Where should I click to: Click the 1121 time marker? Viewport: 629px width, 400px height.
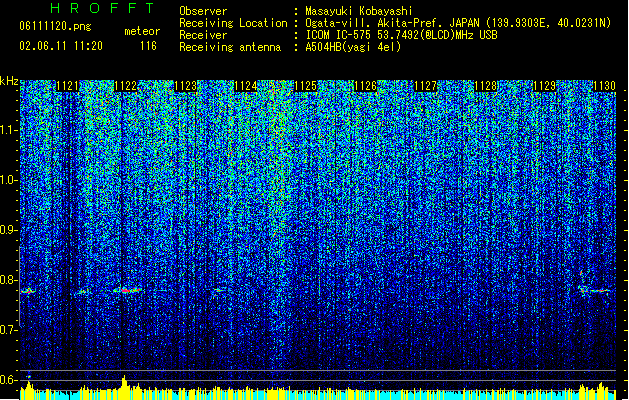pyautogui.click(x=67, y=86)
